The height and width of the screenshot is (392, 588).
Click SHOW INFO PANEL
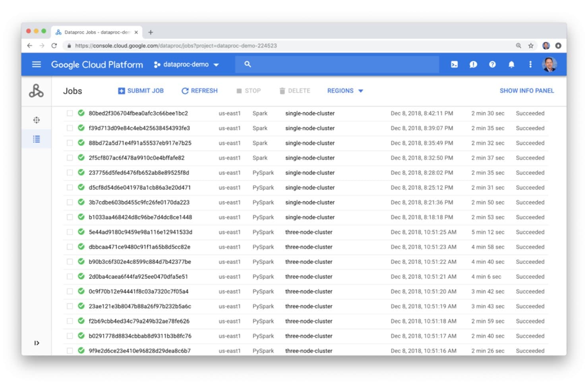(526, 91)
